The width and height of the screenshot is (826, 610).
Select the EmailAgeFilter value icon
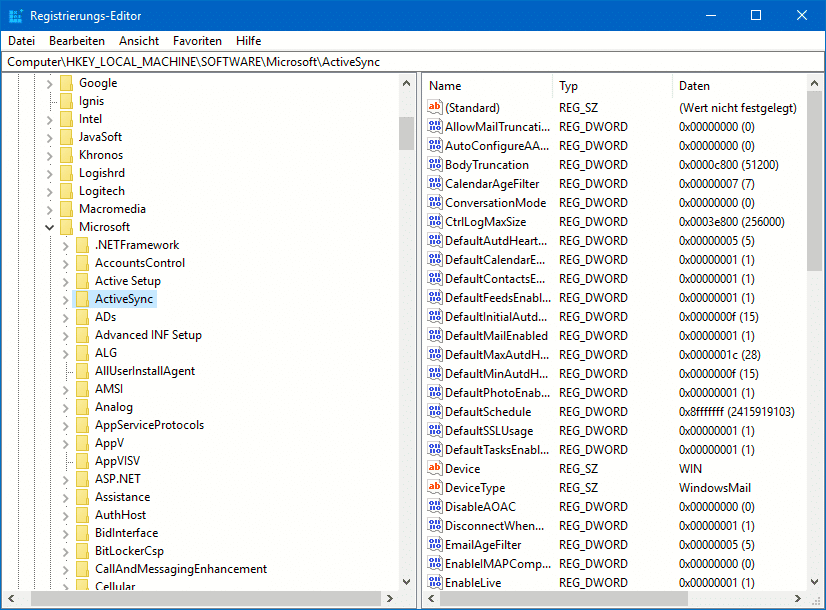[x=435, y=544]
